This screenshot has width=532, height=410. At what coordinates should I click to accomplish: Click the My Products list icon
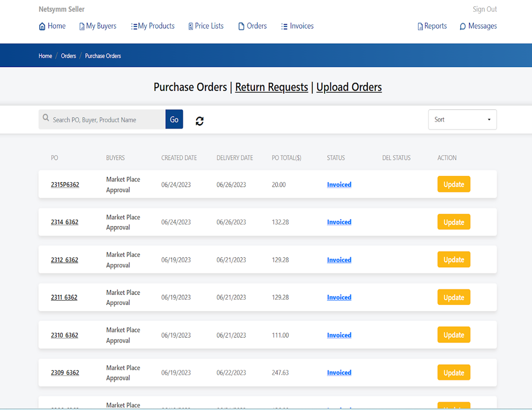click(x=134, y=26)
